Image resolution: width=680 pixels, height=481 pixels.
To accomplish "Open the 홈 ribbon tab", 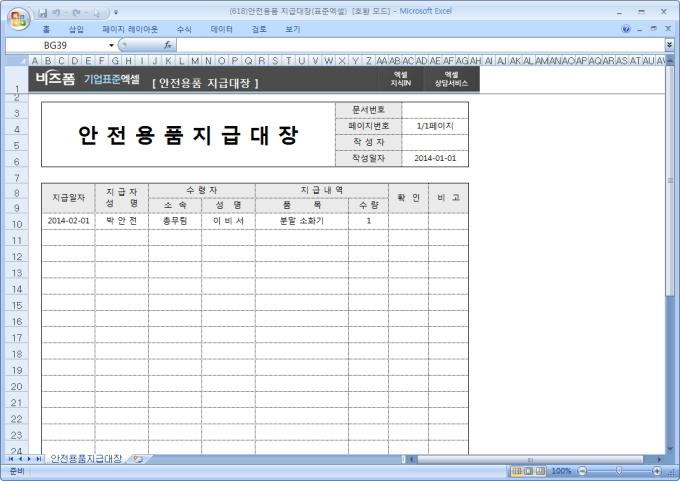I will (x=46, y=29).
